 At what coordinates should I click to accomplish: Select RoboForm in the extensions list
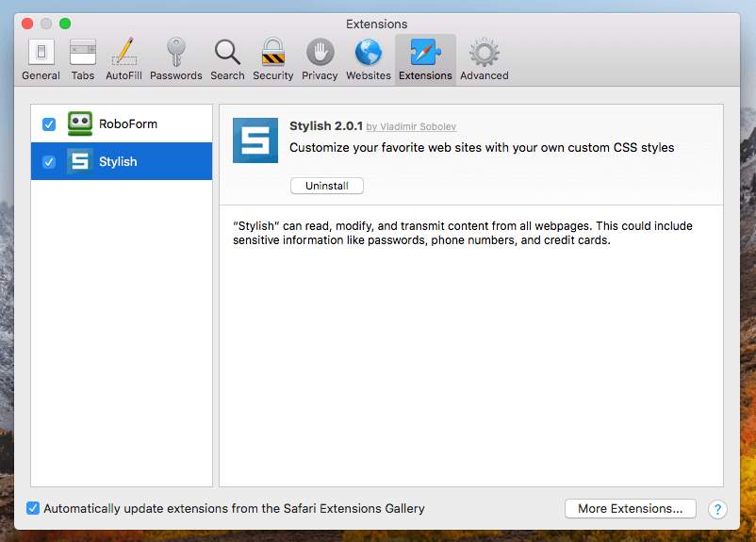122,123
